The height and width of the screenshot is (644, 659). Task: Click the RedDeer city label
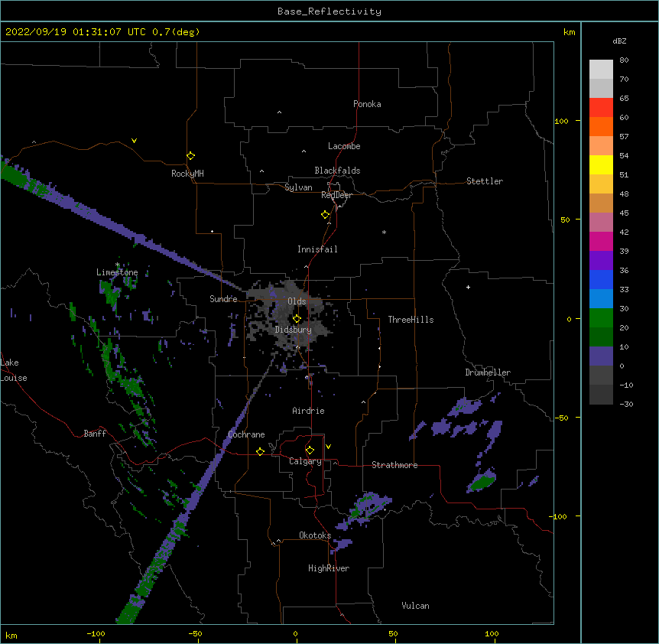coord(336,195)
